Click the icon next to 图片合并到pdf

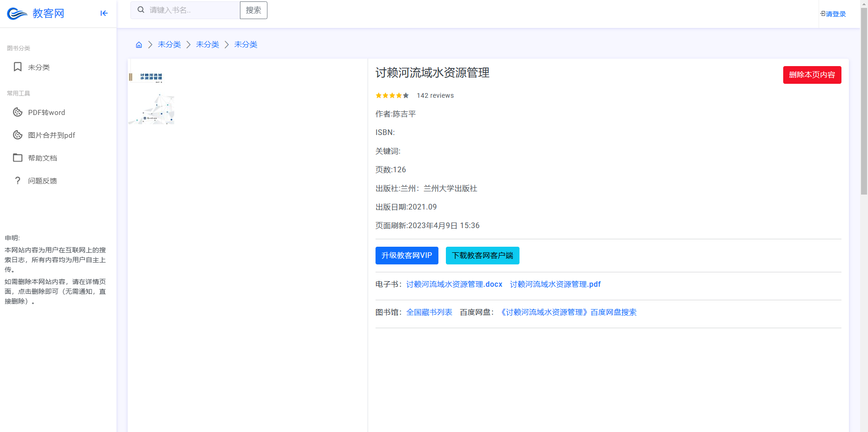click(18, 135)
